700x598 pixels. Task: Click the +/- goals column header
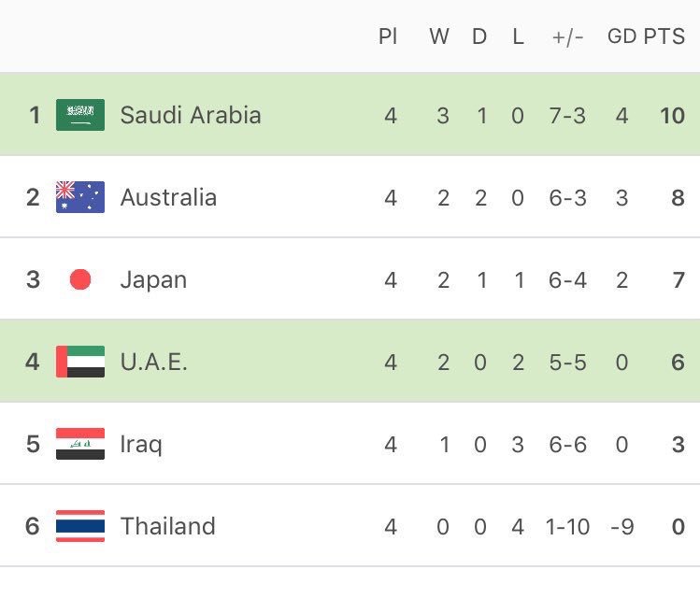(567, 37)
